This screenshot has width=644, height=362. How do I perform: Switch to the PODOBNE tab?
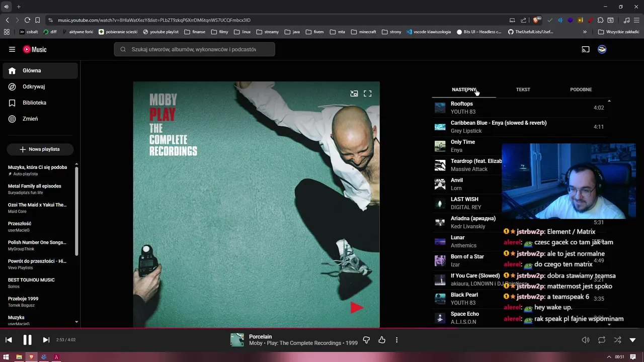pos(581,89)
